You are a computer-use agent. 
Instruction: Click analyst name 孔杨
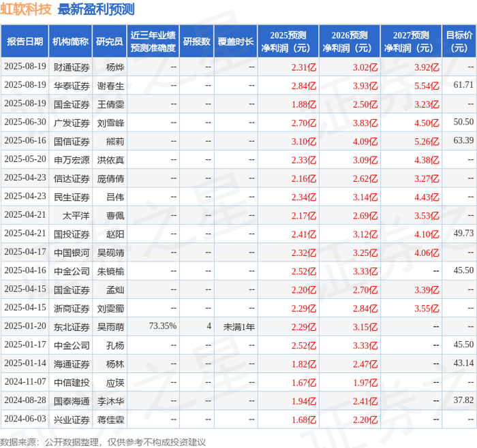click(x=115, y=345)
